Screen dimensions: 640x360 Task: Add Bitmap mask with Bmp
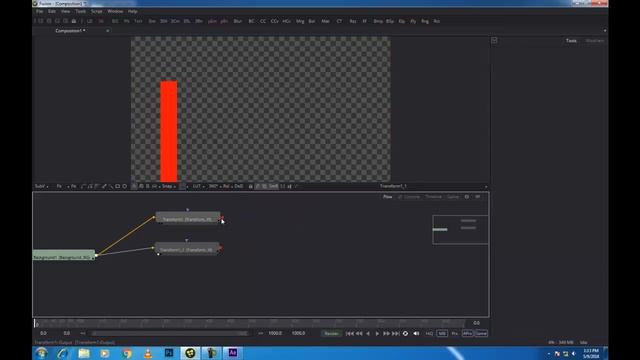tap(378, 21)
